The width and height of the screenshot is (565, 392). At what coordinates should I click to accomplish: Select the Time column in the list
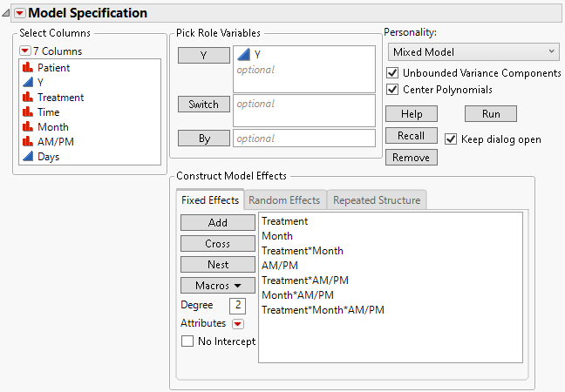coord(49,112)
